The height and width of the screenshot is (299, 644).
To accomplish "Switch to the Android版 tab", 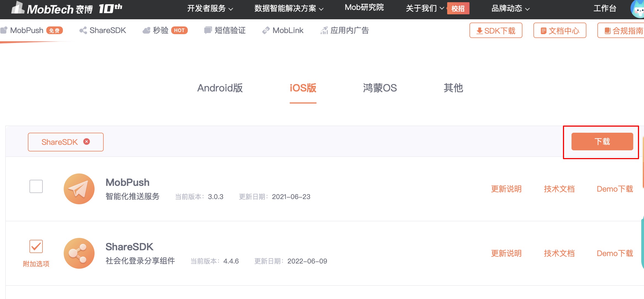I will click(219, 88).
